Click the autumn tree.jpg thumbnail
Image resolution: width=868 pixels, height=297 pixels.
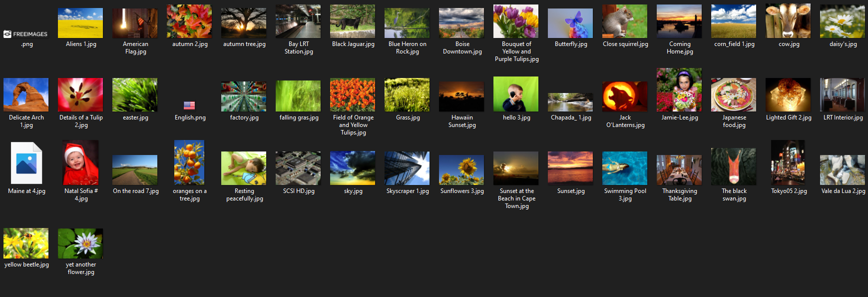pyautogui.click(x=244, y=23)
